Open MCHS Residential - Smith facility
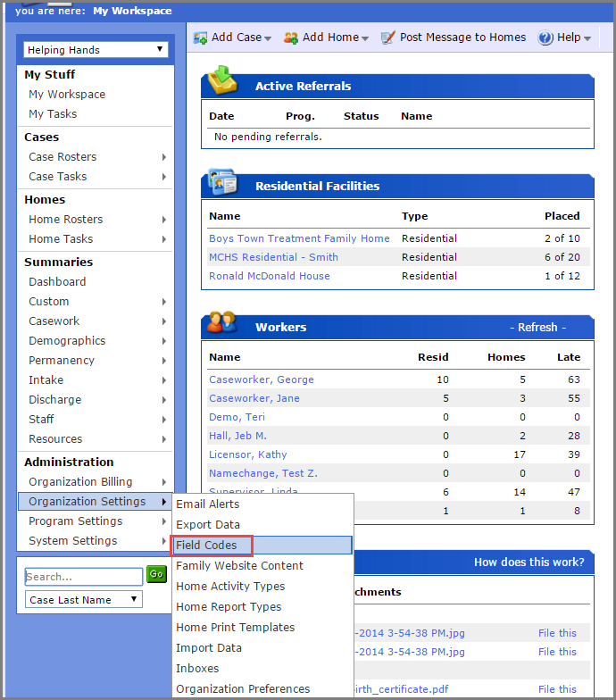The image size is (616, 700). pyautogui.click(x=273, y=257)
